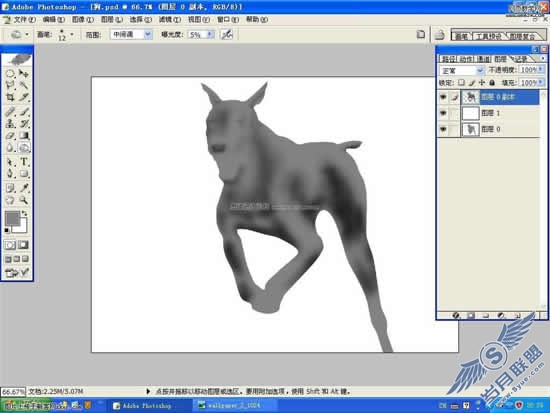Open status bar document info triangle
Screen dimensions: 550x413
pyautogui.click(x=148, y=391)
